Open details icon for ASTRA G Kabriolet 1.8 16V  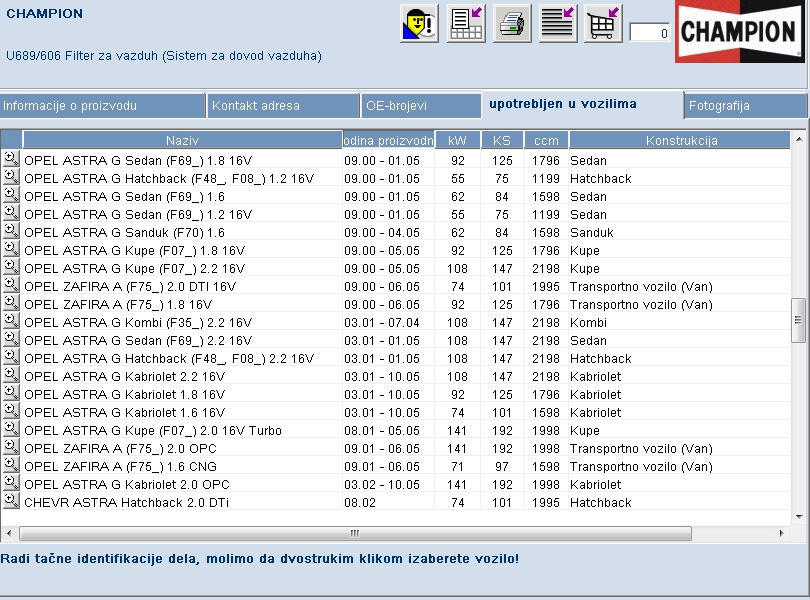(11, 393)
